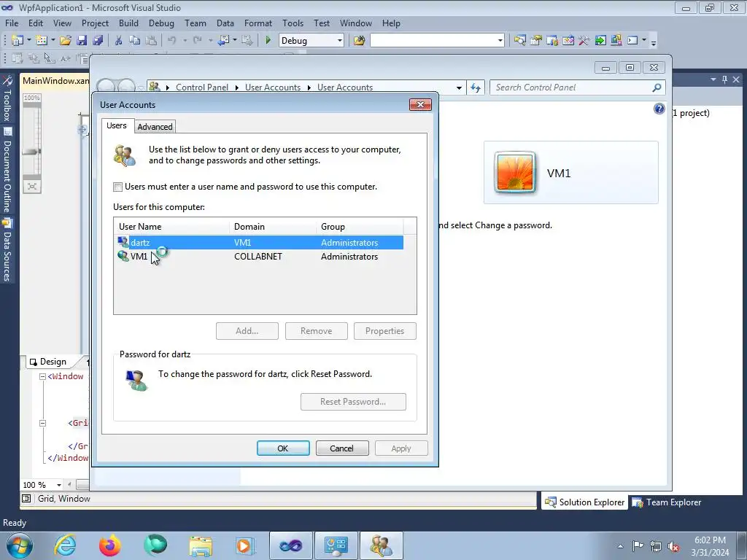The image size is (747, 560).
Task: Click the Navigate Backward toolbar icon
Action: (223, 41)
